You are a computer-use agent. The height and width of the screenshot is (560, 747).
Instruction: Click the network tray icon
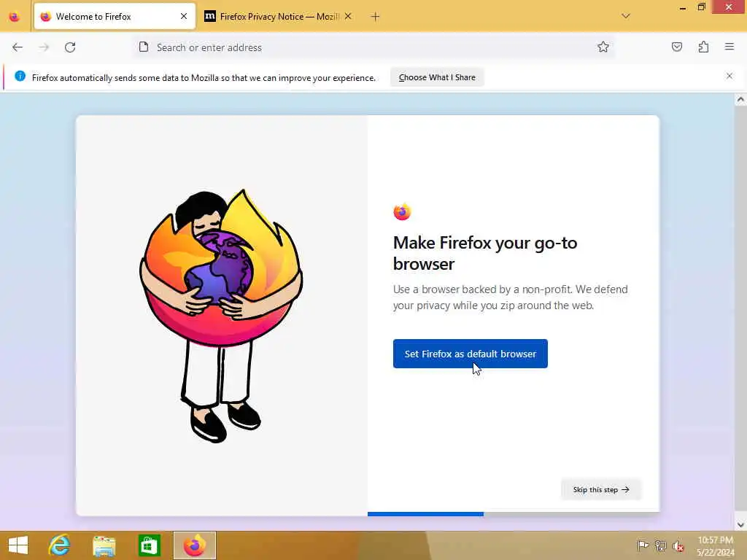[660, 545]
